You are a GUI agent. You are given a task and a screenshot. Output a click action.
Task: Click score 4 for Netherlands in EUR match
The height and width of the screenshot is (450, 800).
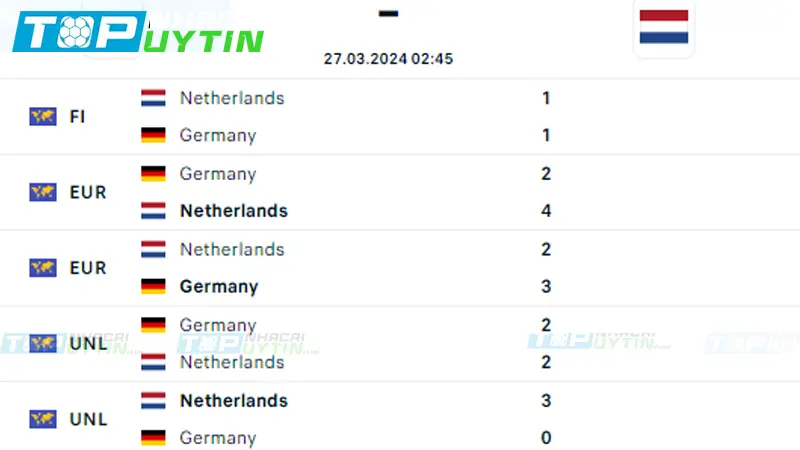click(546, 211)
